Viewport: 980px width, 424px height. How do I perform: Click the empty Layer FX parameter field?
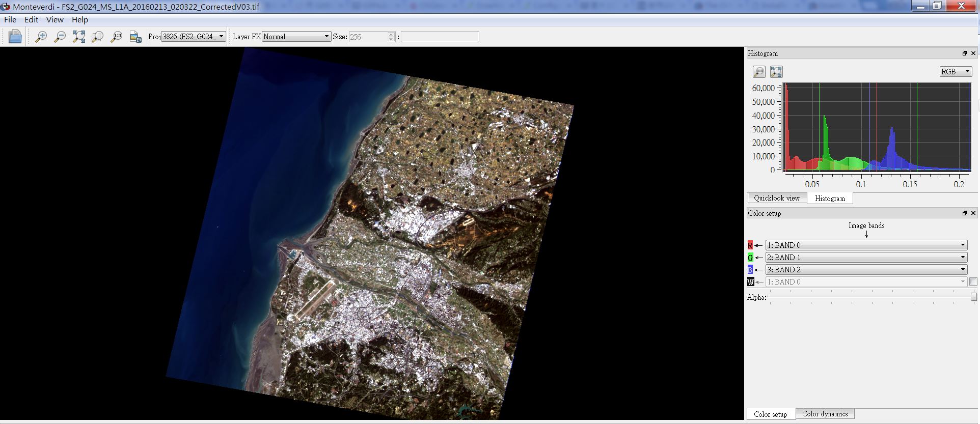440,37
